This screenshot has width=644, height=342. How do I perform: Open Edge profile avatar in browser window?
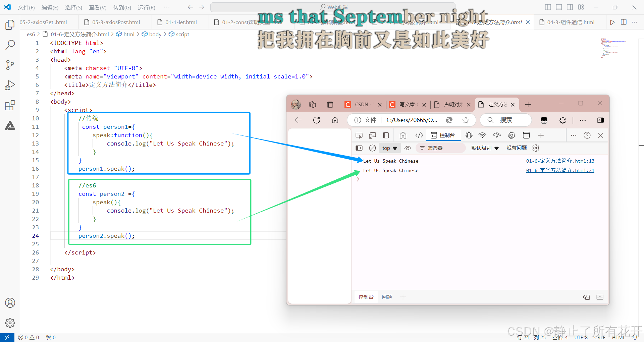tap(296, 105)
